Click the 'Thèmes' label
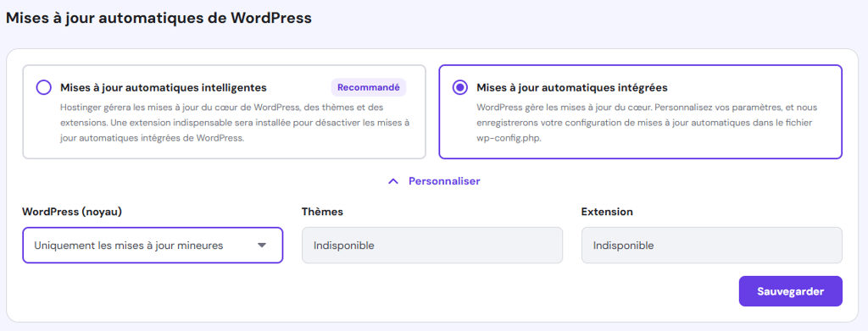 (322, 212)
